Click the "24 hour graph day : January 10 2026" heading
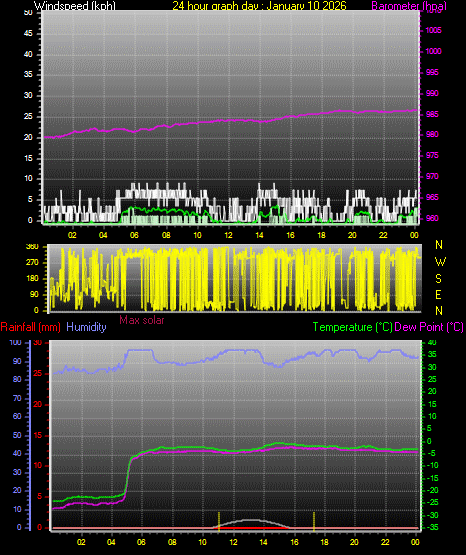The image size is (466, 555). [x=259, y=6]
